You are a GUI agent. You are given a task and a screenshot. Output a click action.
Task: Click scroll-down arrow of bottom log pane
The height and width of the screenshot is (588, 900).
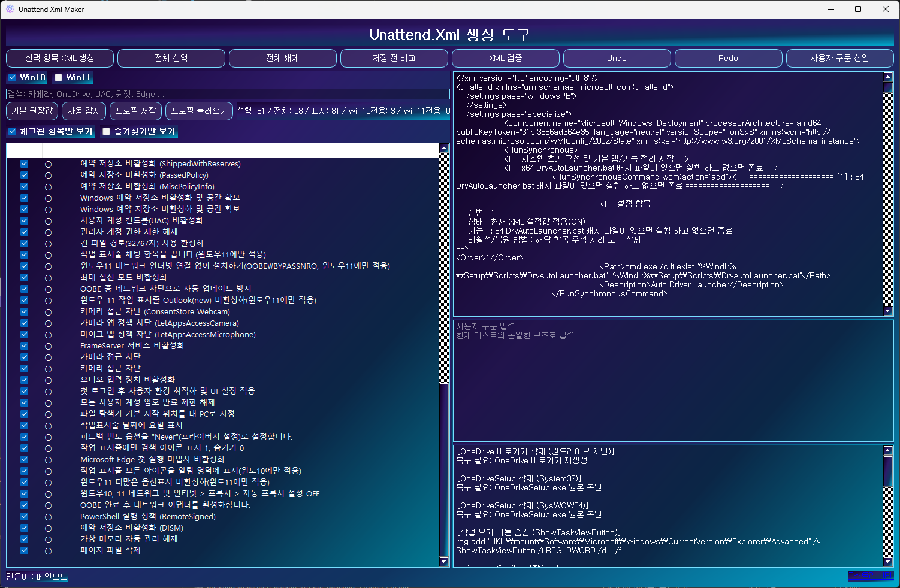coord(889,562)
